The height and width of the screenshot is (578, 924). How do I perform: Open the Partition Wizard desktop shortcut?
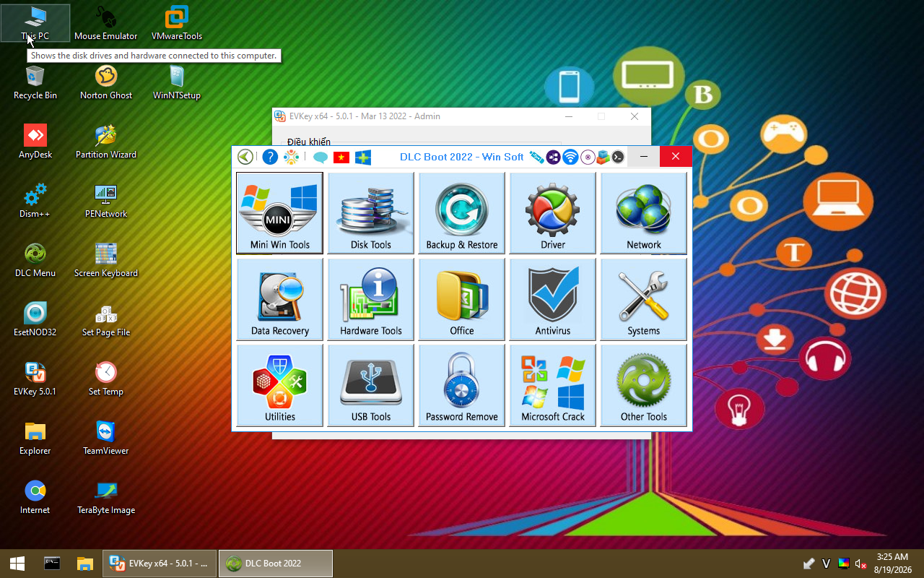tap(106, 141)
